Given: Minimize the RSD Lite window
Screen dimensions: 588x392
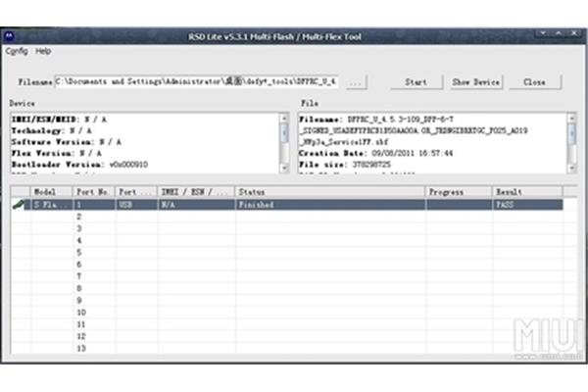Looking at the screenshot, I should 543,33.
